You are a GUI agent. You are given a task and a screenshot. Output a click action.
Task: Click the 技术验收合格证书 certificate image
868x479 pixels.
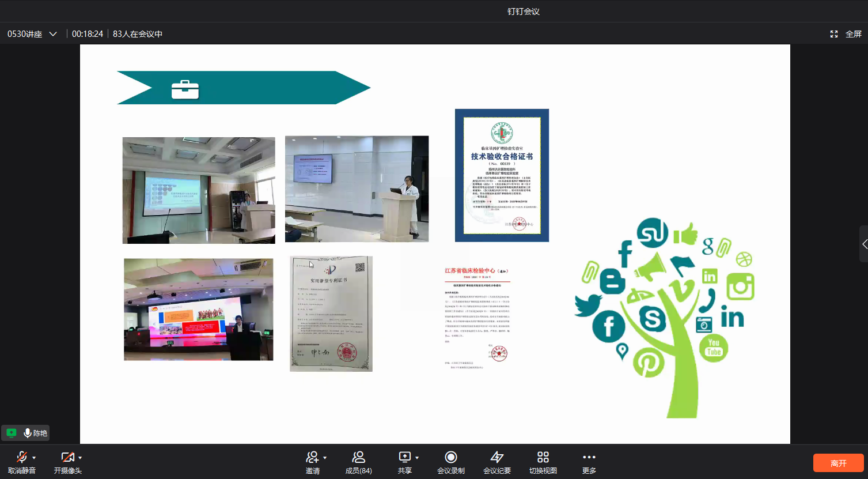coord(502,175)
